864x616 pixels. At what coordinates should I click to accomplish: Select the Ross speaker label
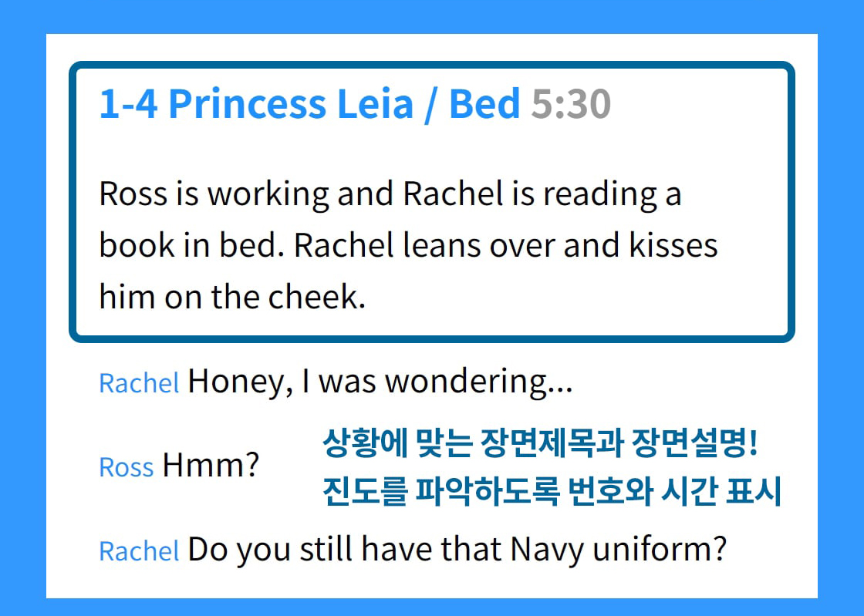click(127, 467)
